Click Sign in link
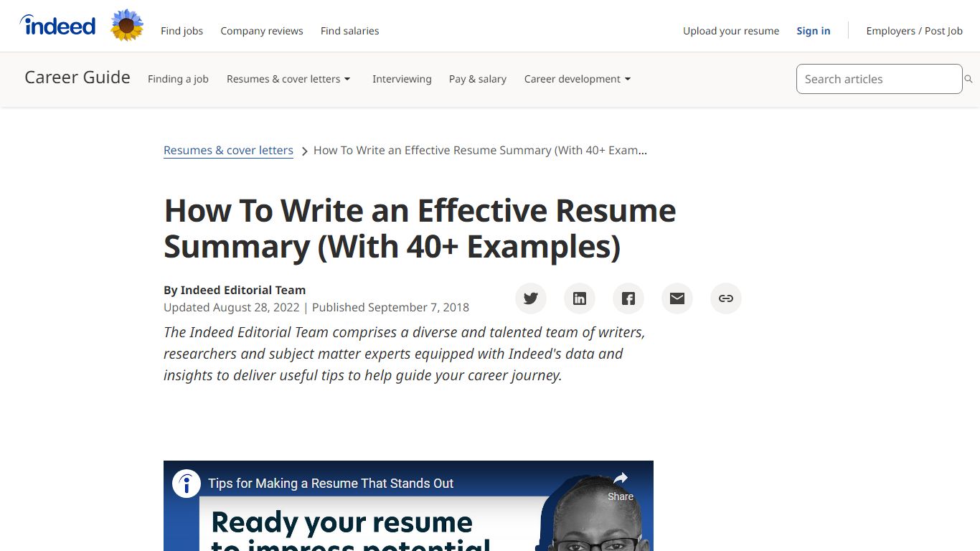Viewport: 980px width, 551px height. pyautogui.click(x=814, y=31)
